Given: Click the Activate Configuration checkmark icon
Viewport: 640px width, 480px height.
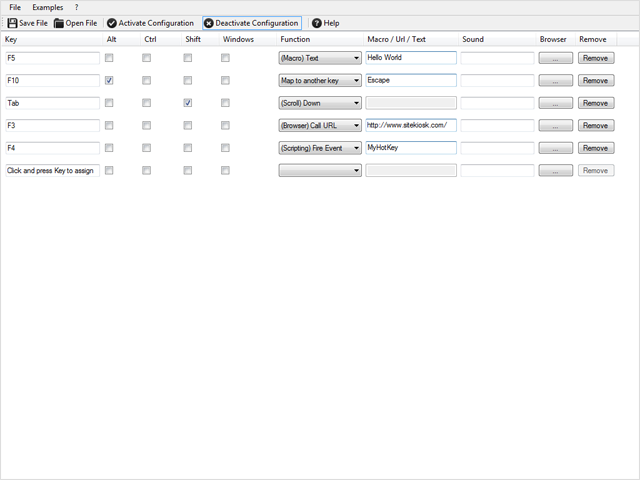Looking at the screenshot, I should (111, 23).
